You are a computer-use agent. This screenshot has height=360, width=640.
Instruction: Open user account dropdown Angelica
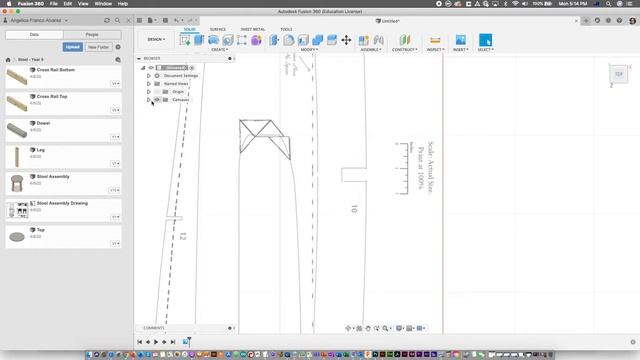(x=39, y=20)
